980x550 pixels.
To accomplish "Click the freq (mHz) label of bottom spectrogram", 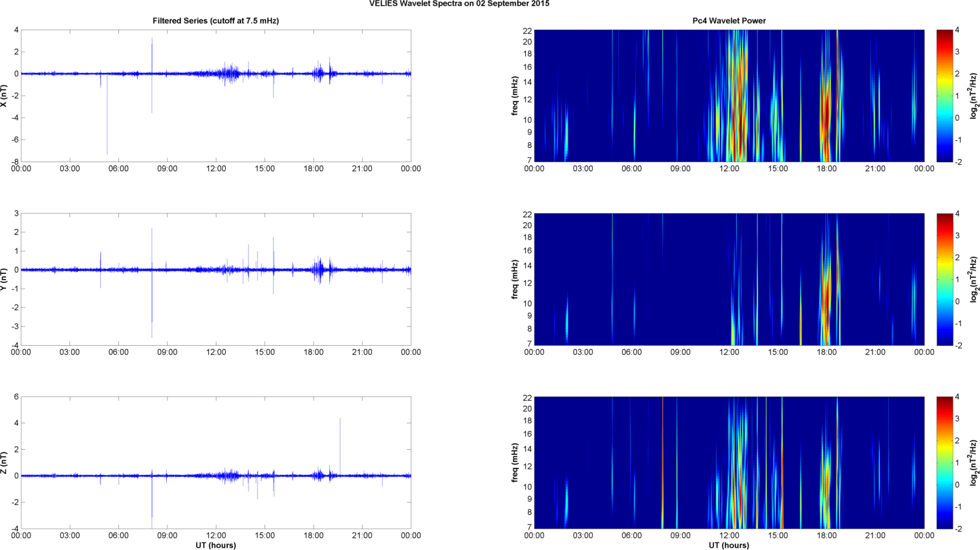I will point(515,463).
